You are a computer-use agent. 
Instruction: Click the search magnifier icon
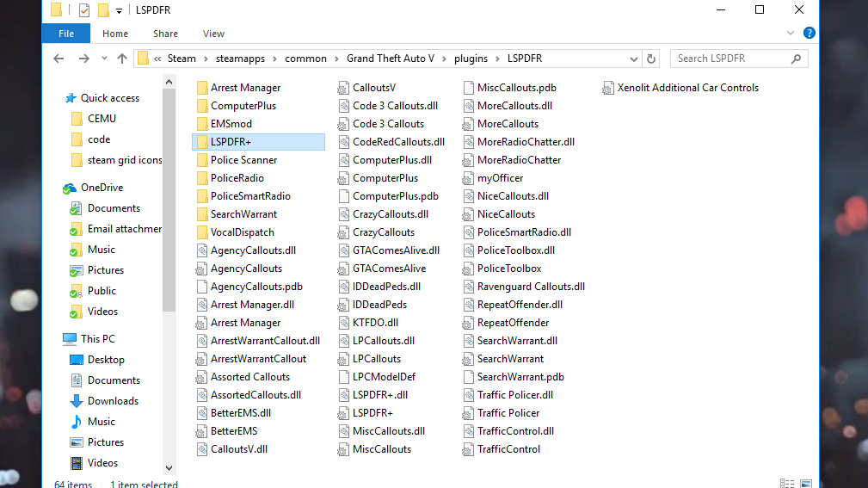tap(796, 59)
